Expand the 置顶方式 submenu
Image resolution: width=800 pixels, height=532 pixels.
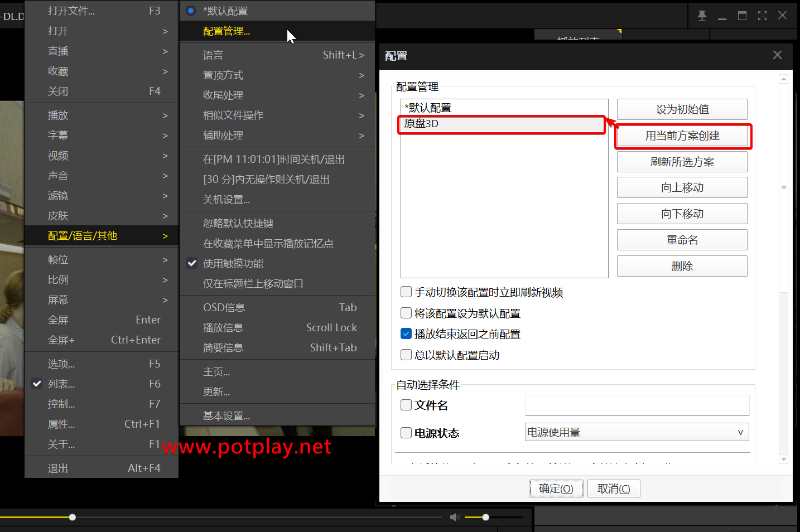point(277,75)
